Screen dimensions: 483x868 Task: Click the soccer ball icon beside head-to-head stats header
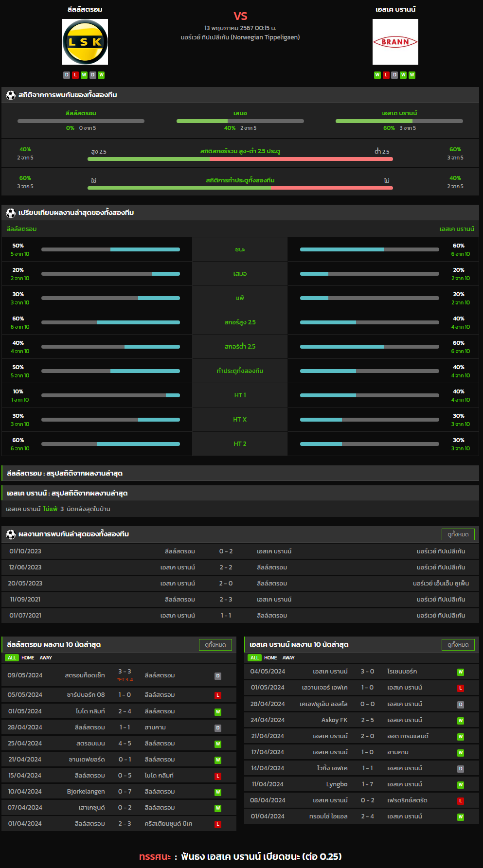(11, 95)
